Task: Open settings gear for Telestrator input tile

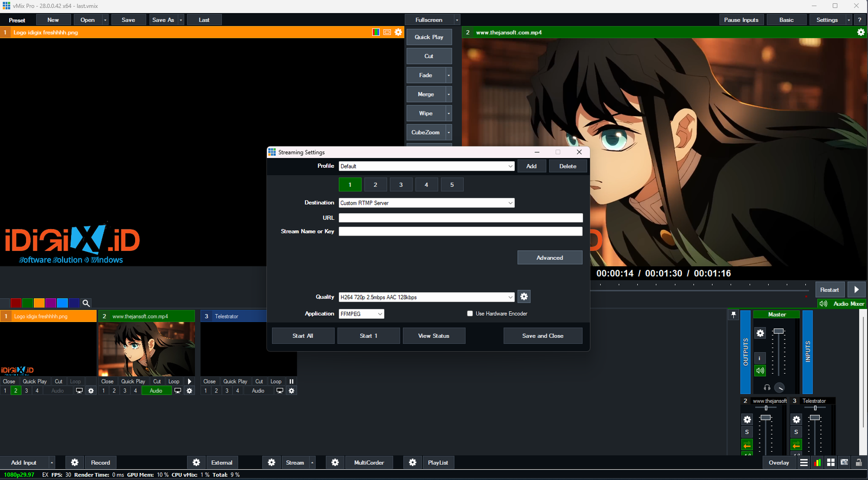Action: 291,391
